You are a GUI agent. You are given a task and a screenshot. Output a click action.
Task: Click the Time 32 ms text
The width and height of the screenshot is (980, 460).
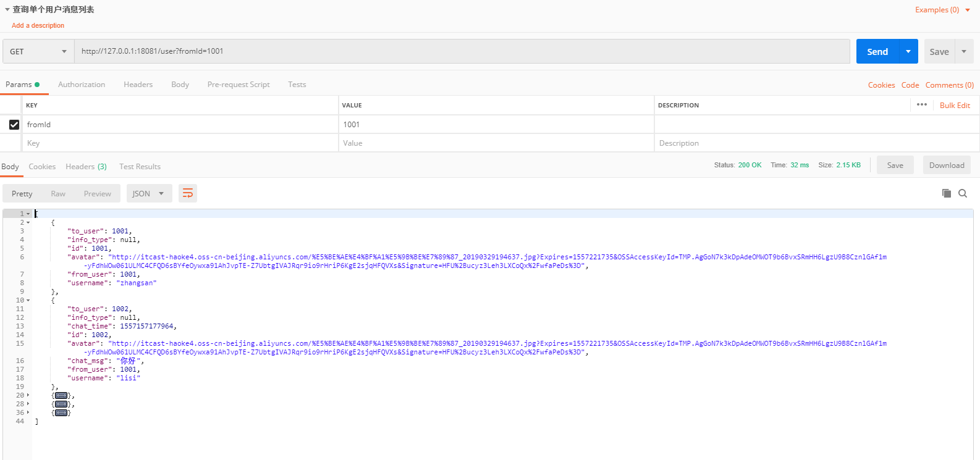click(790, 165)
